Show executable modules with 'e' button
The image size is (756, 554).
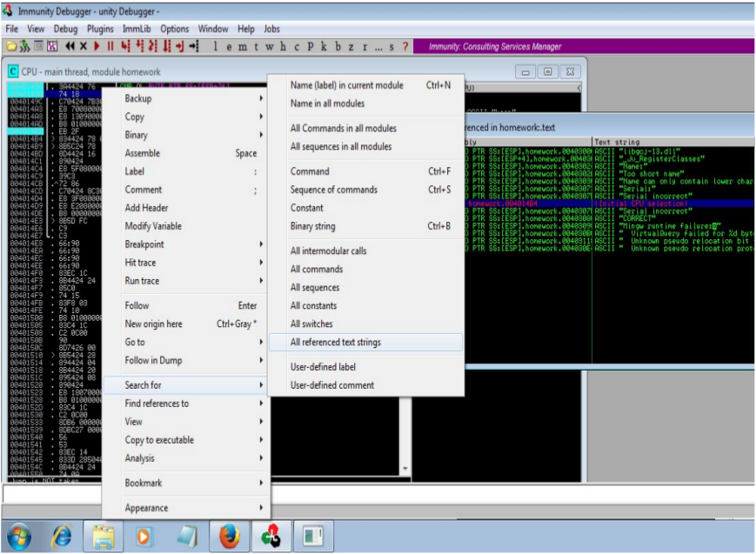[x=230, y=46]
